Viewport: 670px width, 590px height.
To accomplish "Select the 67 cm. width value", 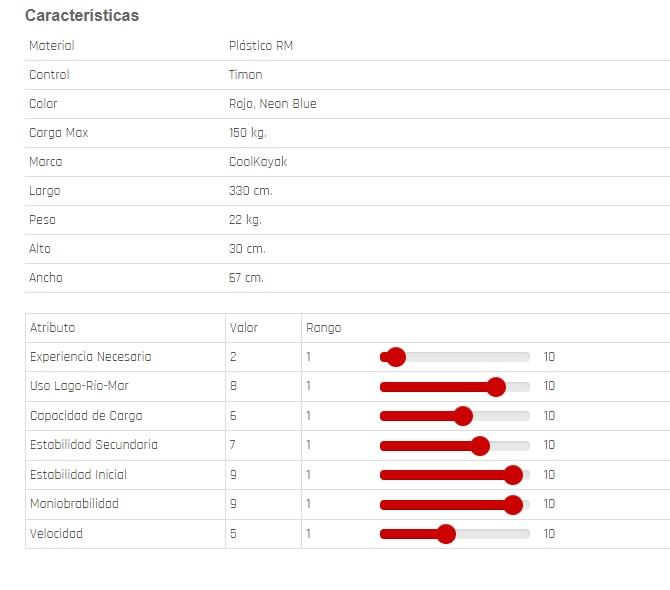I will coord(246,278).
